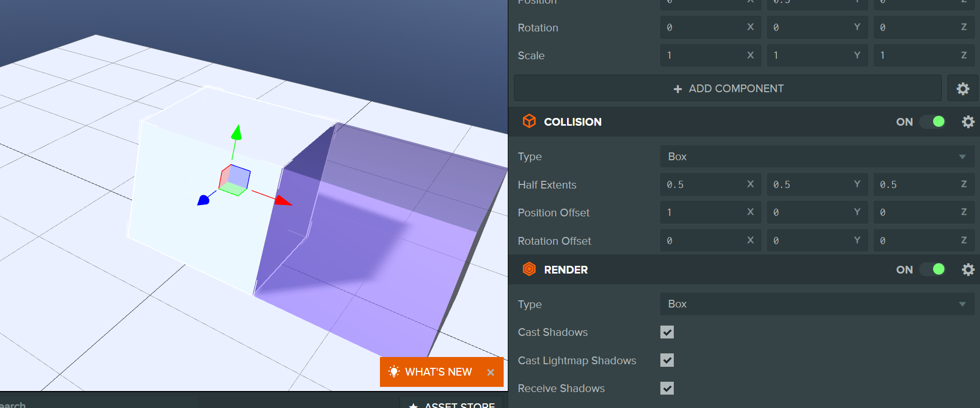This screenshot has width=980, height=408.
Task: Open the Render component settings gear
Action: 968,270
